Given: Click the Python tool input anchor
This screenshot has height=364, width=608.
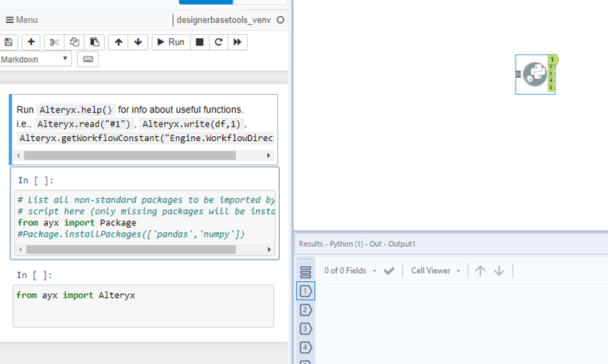Looking at the screenshot, I should [x=519, y=74].
